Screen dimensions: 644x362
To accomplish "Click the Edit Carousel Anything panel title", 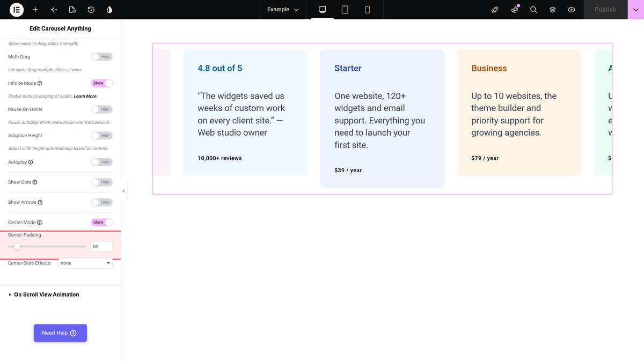I will tap(60, 28).
